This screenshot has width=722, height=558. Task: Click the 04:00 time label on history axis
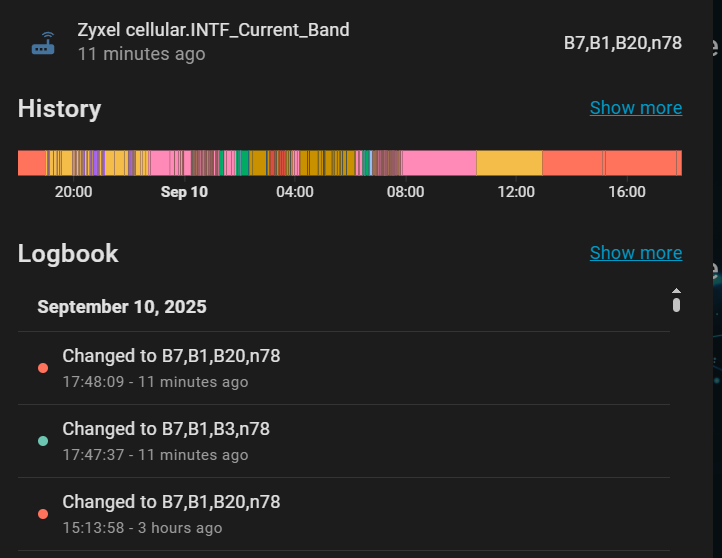point(295,192)
